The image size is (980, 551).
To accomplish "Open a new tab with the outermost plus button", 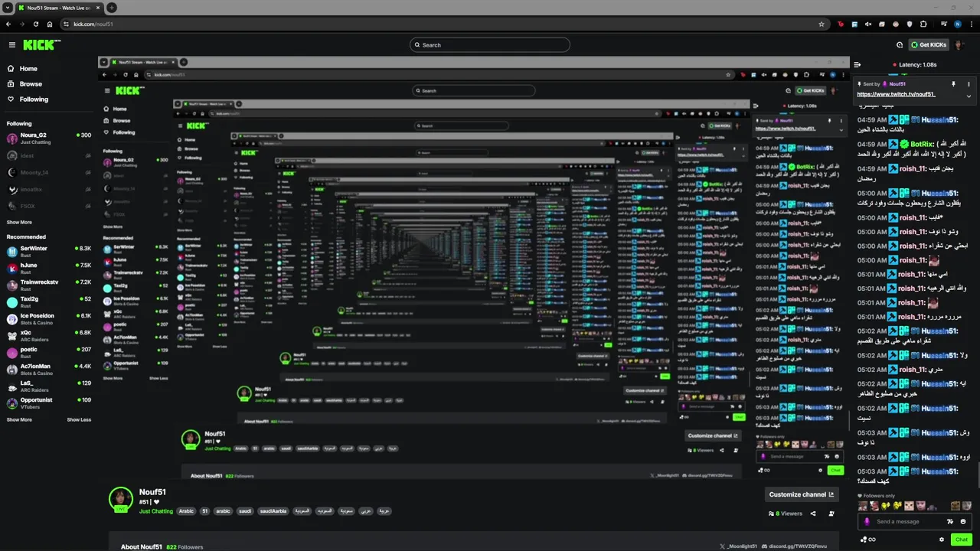I will tap(112, 8).
